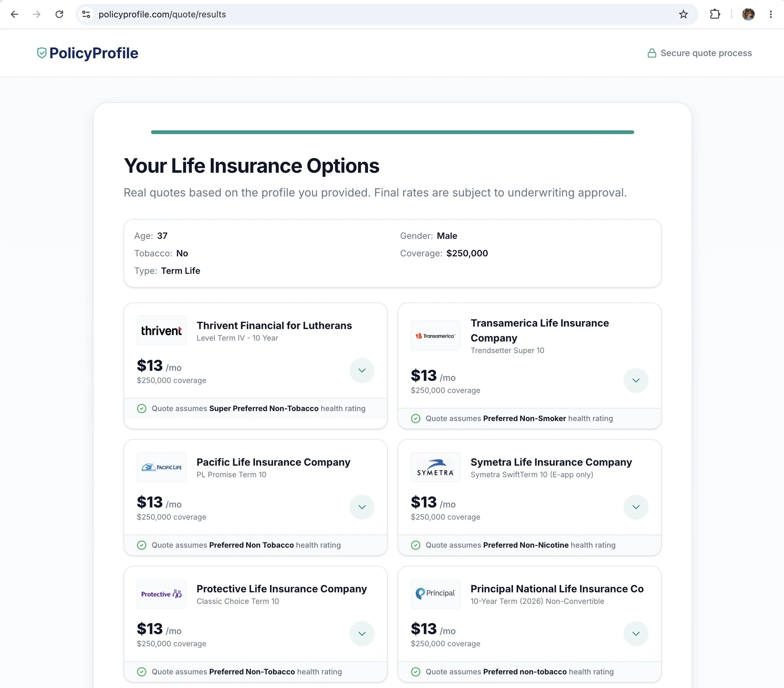784x688 pixels.
Task: Click the check icon on Symetra health rating
Action: pyautogui.click(x=416, y=545)
